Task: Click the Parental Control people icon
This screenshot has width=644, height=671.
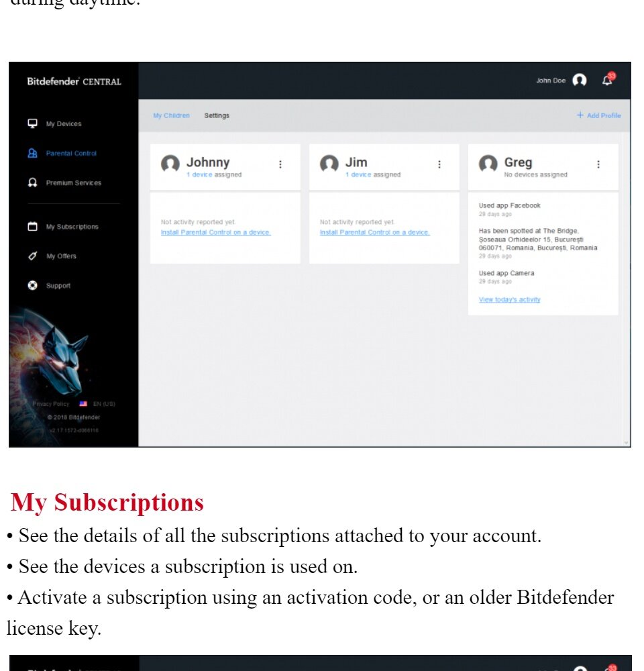Action: 32,153
